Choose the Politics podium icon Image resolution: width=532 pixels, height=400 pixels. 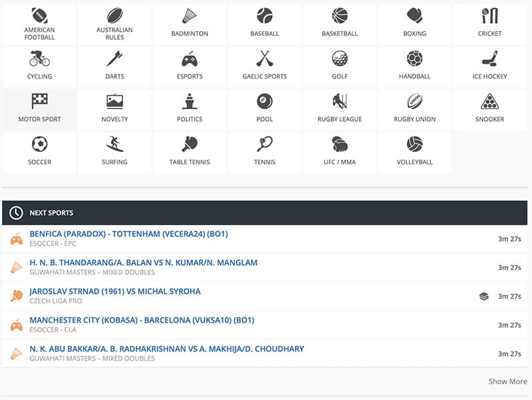coord(190,101)
